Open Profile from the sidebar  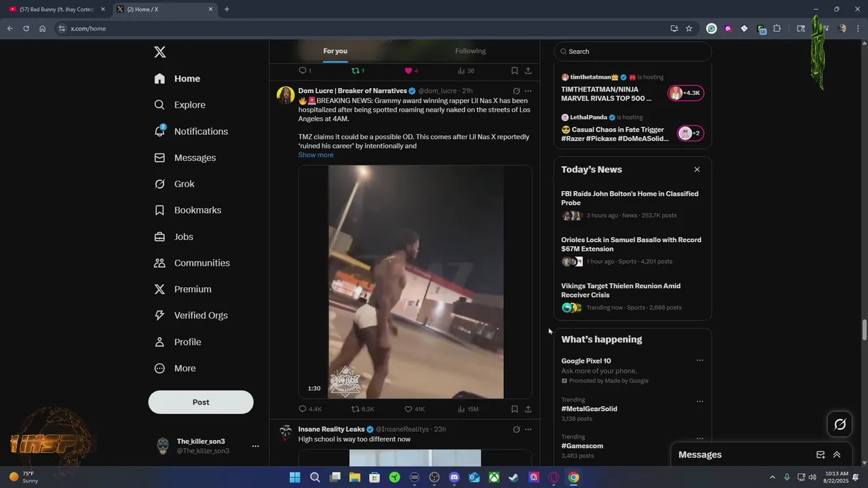pos(178,342)
